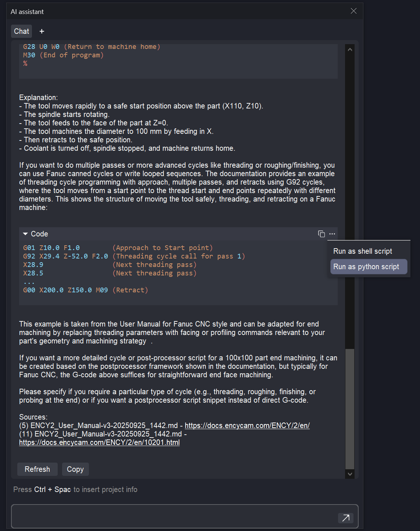
Task: Click the scroll up arrow of the chat
Action: 350,50
